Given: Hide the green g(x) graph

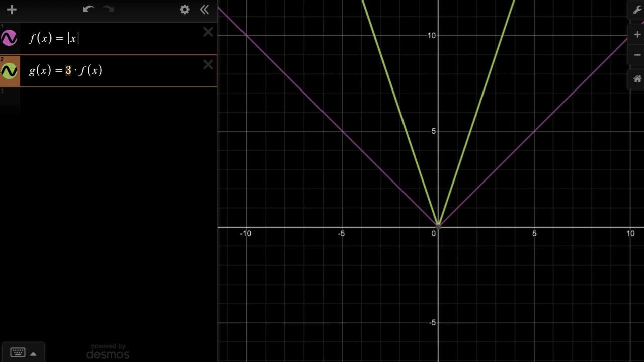Looking at the screenshot, I should [9, 71].
